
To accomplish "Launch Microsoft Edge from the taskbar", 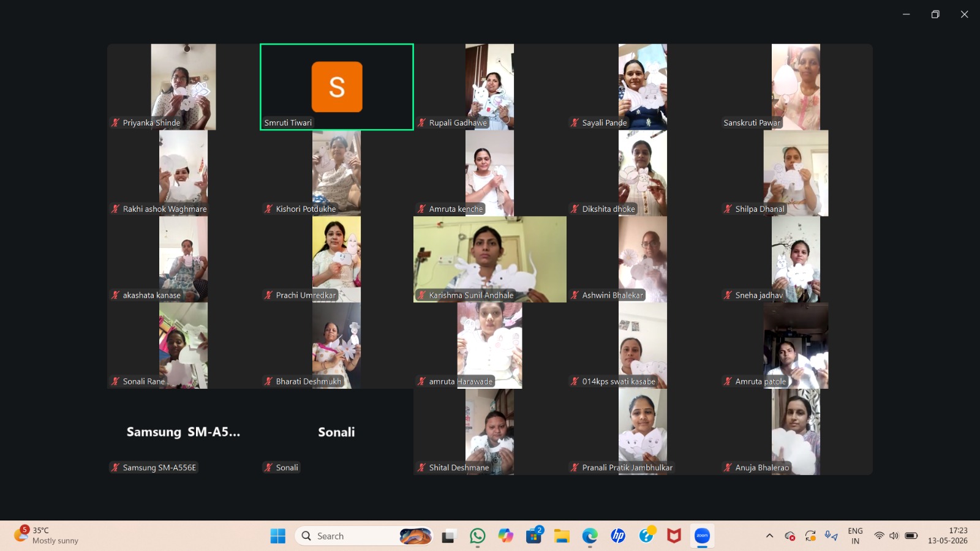I will pos(590,536).
